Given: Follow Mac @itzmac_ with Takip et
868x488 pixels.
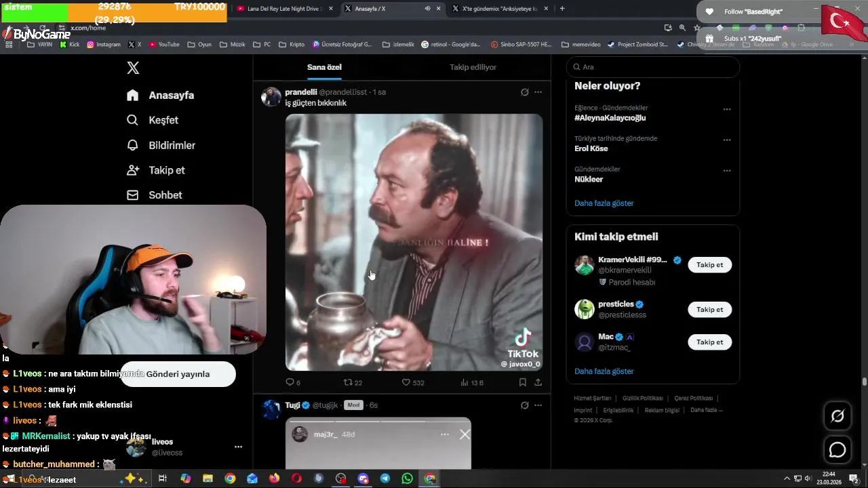Looking at the screenshot, I should pyautogui.click(x=709, y=342).
